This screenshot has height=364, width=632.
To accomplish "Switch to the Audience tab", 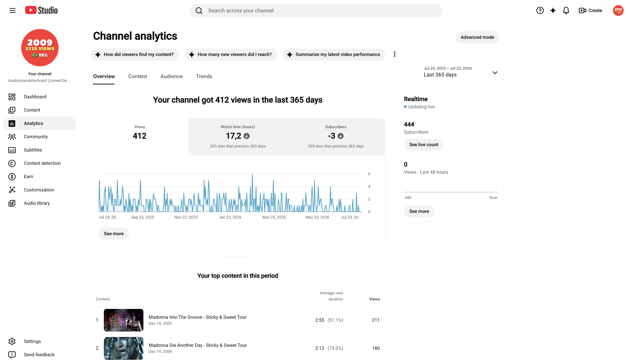I will (171, 76).
